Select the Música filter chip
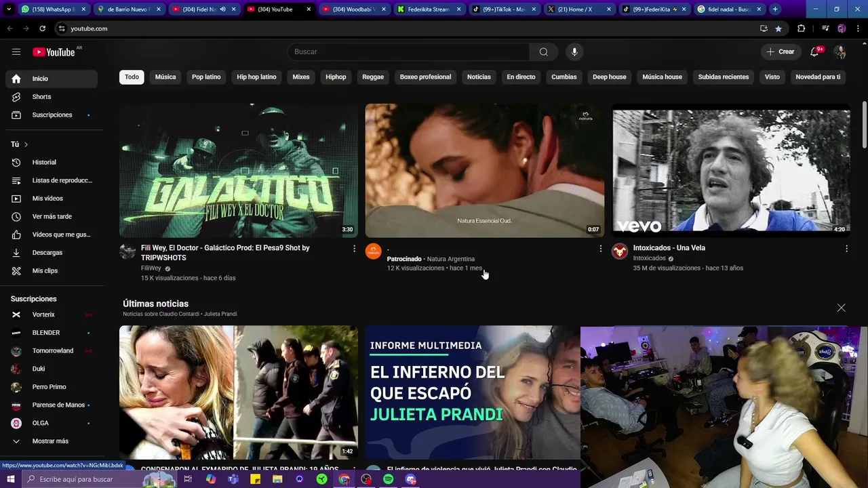Image resolution: width=868 pixels, height=488 pixels. click(x=165, y=77)
